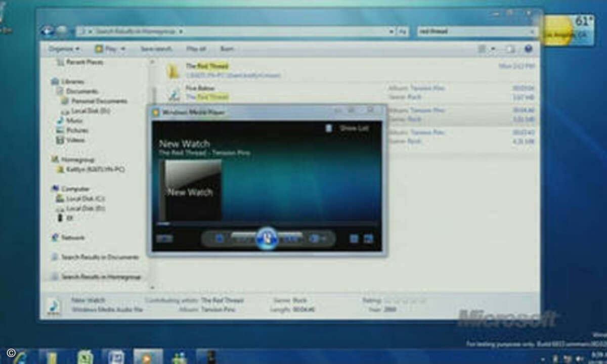
Task: Open Explorer help icon
Action: (x=528, y=49)
